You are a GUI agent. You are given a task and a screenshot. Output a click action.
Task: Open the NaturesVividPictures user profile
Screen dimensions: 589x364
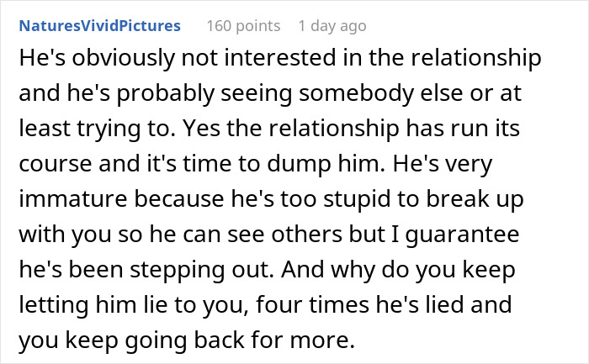point(100,26)
